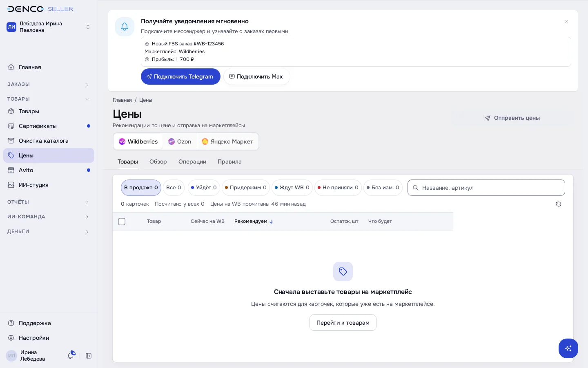Click the Avito store icon in sidebar
Viewport: 588px width, 368px height.
[x=11, y=170]
